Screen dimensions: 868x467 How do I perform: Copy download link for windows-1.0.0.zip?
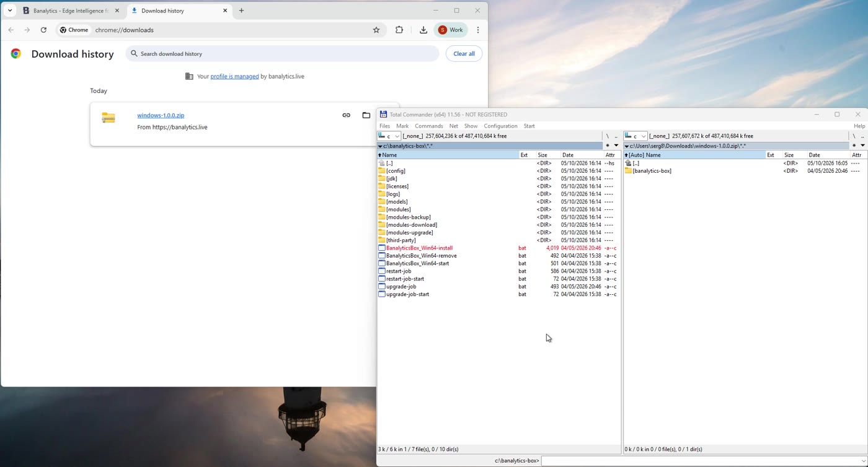(347, 115)
